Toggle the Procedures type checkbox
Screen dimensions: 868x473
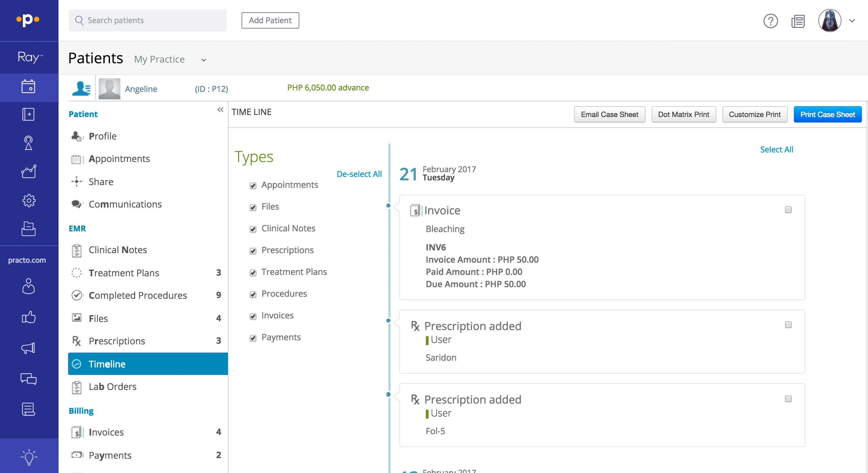click(x=253, y=294)
